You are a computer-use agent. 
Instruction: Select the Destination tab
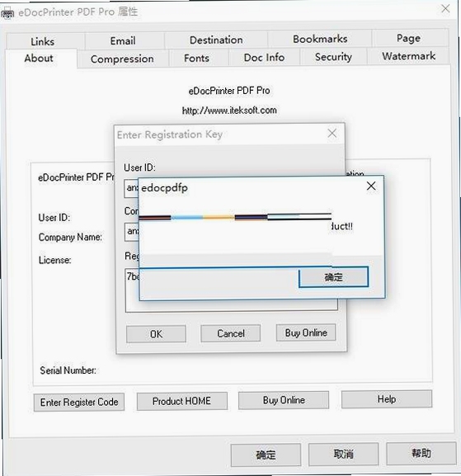pyautogui.click(x=216, y=40)
